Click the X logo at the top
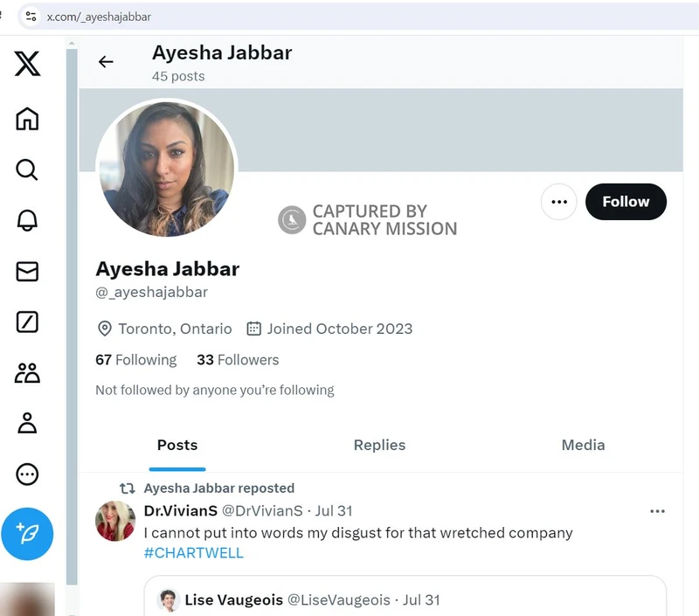The image size is (699, 616). coord(26,64)
